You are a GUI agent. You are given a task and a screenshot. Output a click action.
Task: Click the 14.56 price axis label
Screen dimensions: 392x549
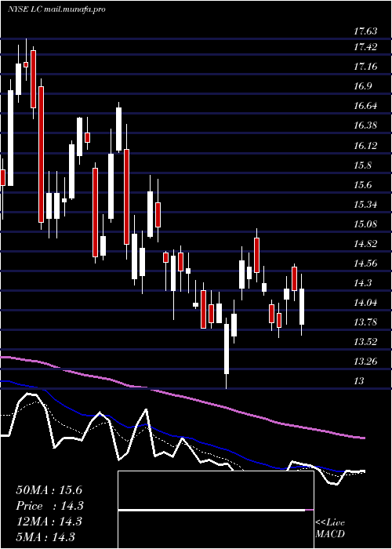365,263
